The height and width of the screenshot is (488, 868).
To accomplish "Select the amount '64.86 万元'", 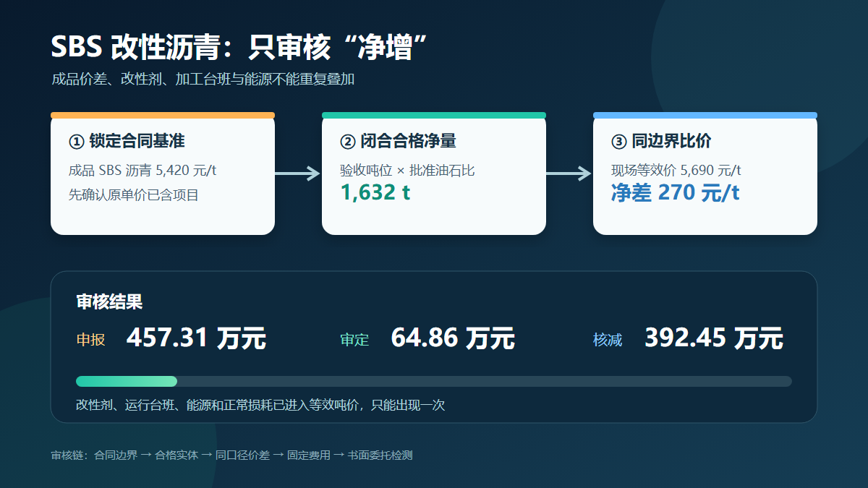I will pyautogui.click(x=453, y=338).
